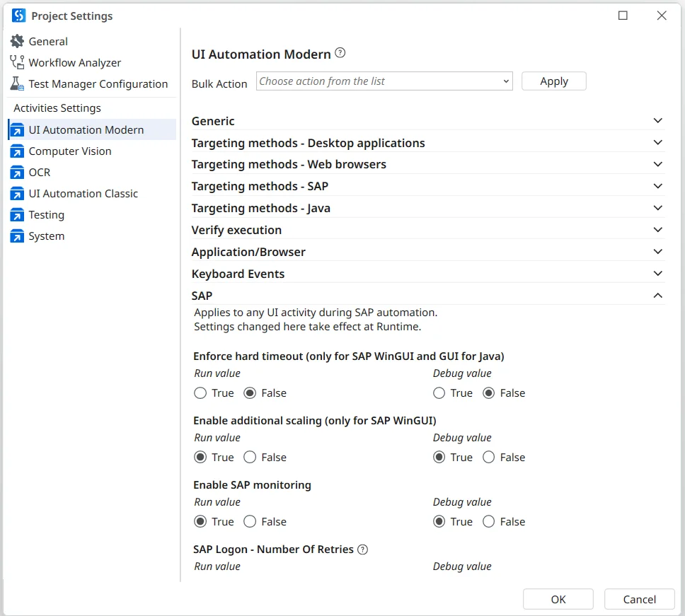Select System activity settings
The height and width of the screenshot is (616, 685).
46,236
